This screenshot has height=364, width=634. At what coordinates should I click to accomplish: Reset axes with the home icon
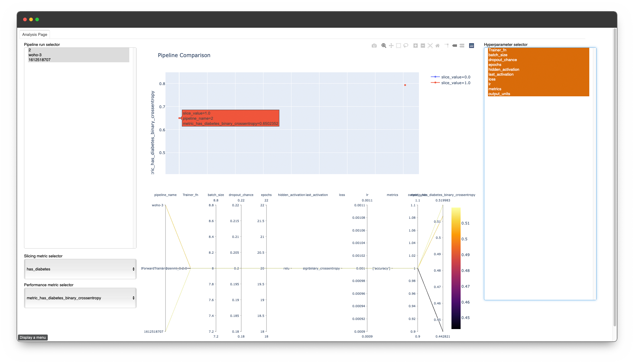pos(437,46)
